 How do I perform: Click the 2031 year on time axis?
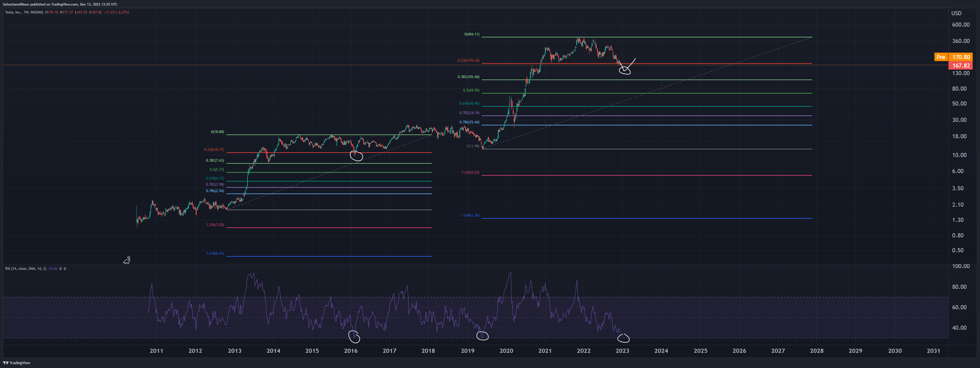(x=933, y=351)
